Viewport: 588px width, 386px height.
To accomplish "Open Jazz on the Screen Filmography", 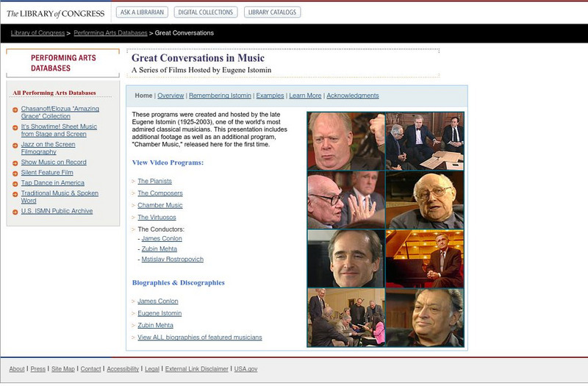I will [48, 148].
